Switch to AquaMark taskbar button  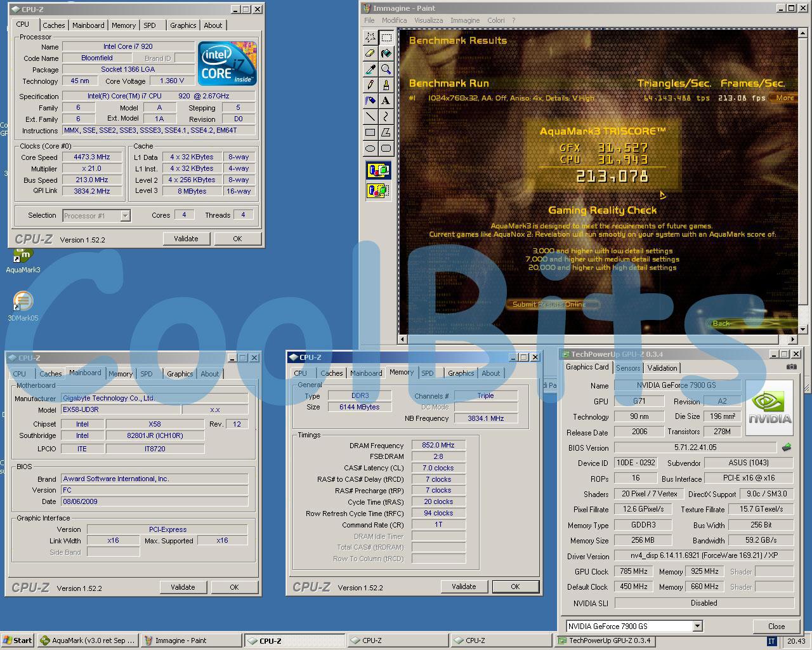point(88,640)
